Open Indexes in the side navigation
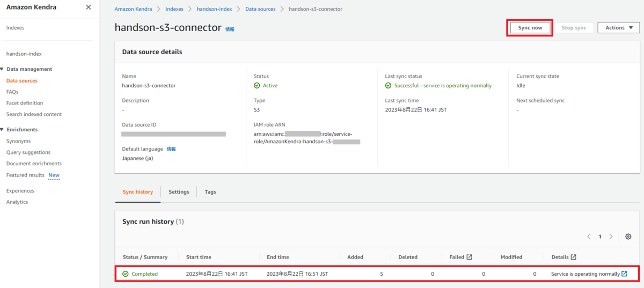 (x=15, y=28)
